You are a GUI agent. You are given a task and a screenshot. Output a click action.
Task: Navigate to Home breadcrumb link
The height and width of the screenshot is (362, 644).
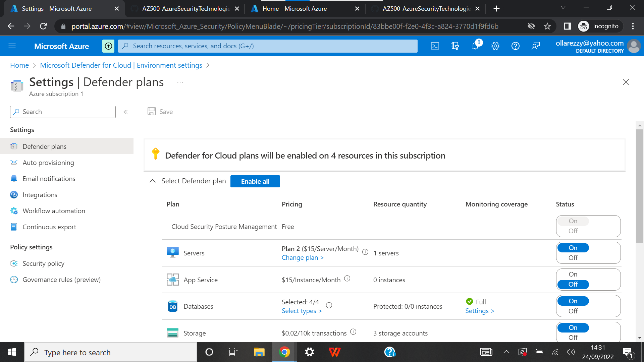point(19,65)
